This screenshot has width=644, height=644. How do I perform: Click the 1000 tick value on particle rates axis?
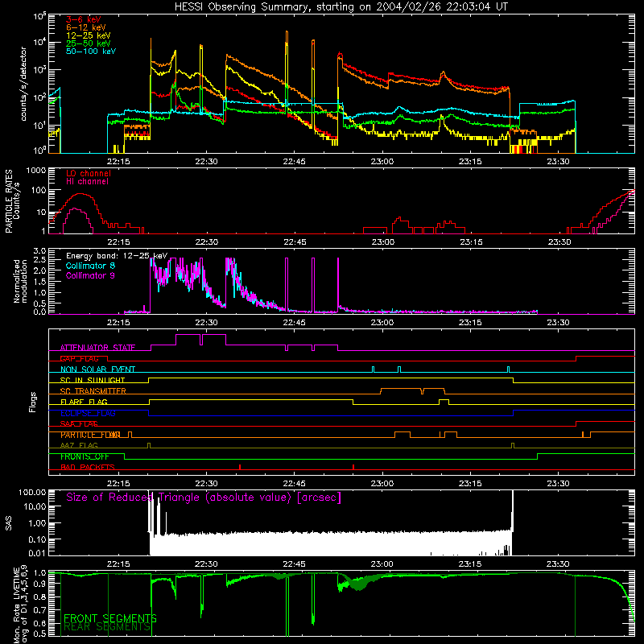pyautogui.click(x=35, y=171)
